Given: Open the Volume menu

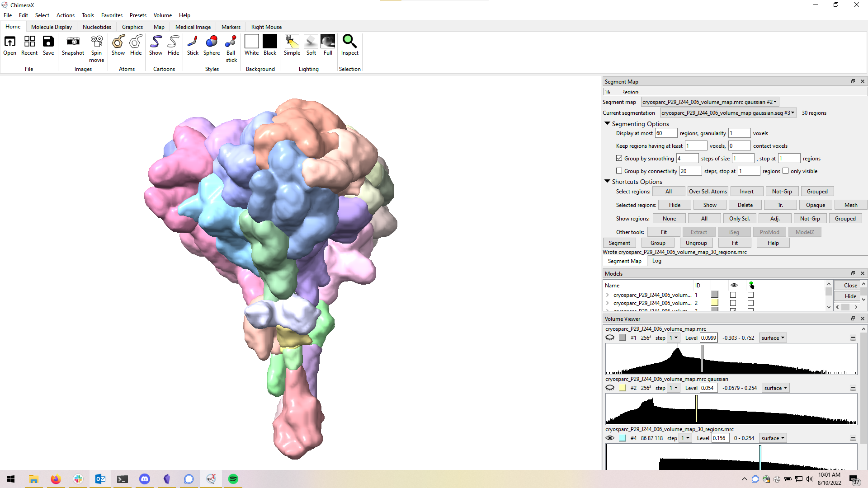Looking at the screenshot, I should point(162,15).
